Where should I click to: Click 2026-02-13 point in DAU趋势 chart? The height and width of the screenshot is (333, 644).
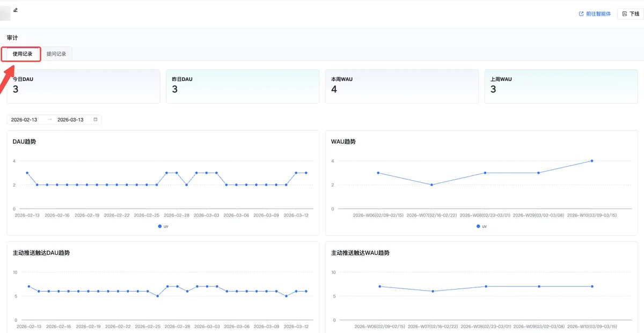[x=27, y=173]
